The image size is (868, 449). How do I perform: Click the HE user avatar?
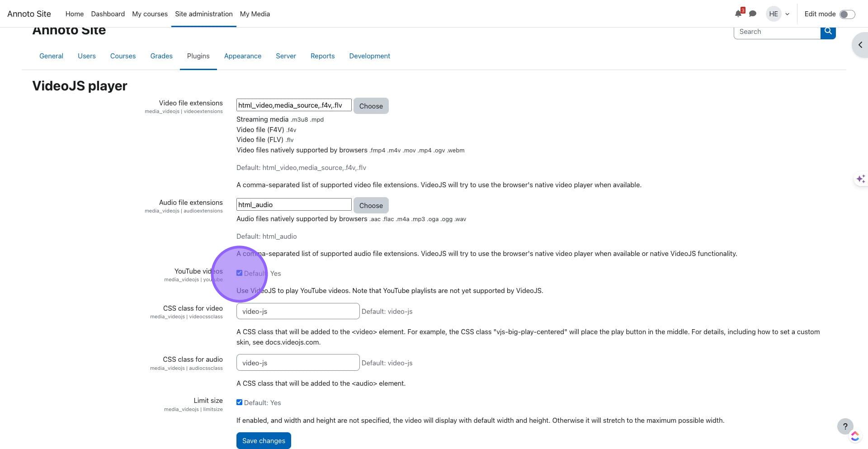coord(774,14)
